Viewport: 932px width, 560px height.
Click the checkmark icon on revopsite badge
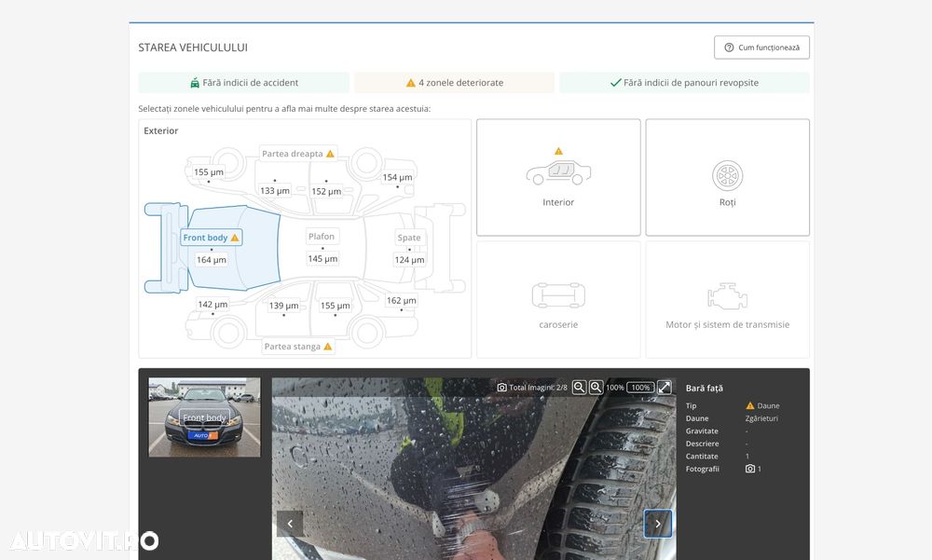click(616, 83)
